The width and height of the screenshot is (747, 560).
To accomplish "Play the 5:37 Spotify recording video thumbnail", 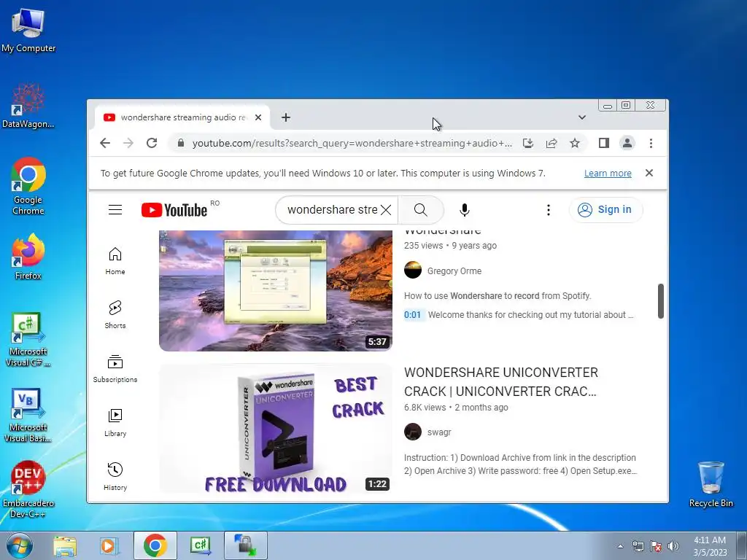I will pyautogui.click(x=275, y=290).
